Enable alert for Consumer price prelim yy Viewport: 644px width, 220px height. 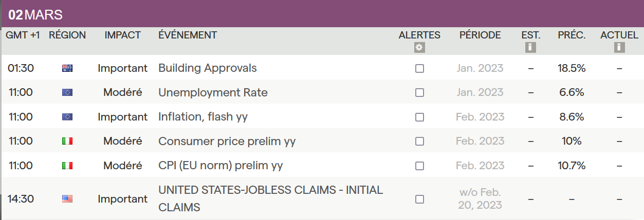pos(419,142)
